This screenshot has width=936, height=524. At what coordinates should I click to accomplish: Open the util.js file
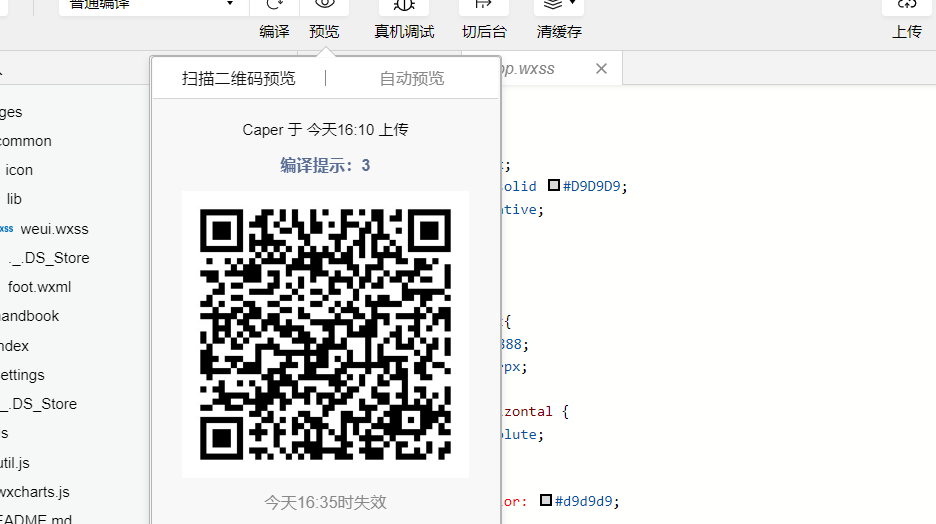(x=14, y=463)
